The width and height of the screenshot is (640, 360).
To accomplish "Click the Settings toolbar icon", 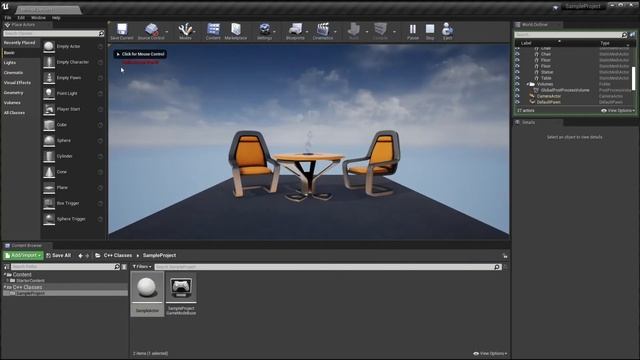I will coord(264,29).
